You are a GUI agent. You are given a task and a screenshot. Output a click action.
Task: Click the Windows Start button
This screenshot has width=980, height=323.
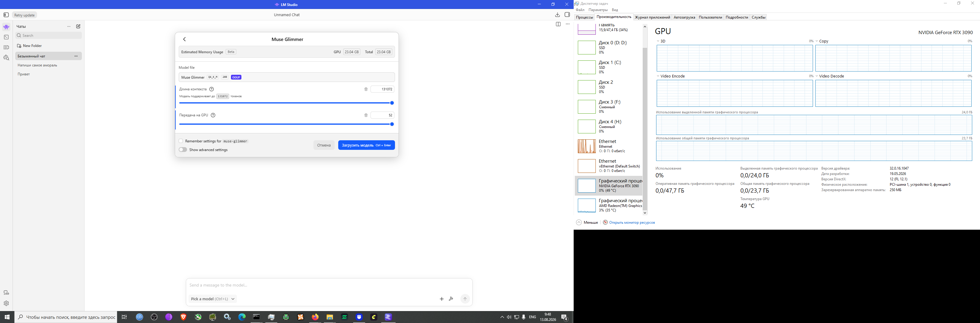[x=7, y=317]
